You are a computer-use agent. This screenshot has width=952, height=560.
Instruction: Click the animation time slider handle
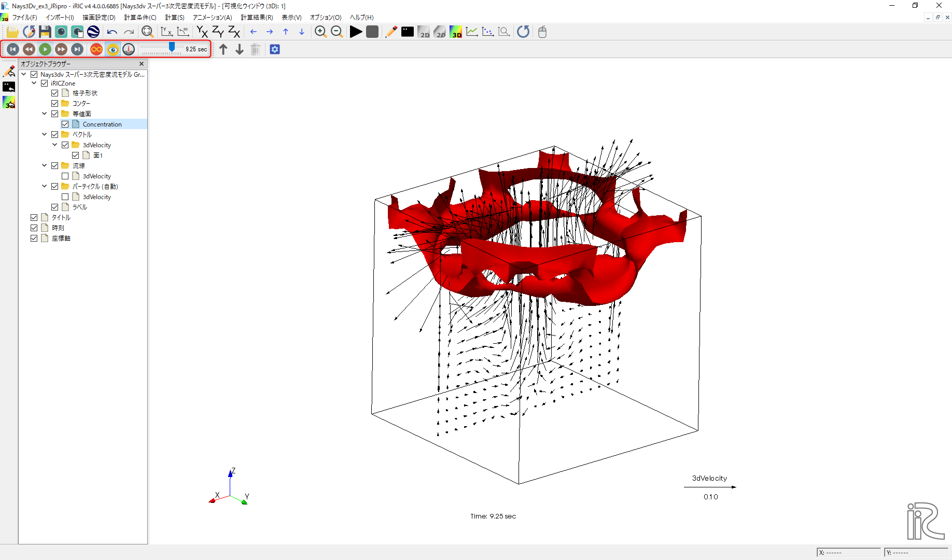tap(172, 48)
